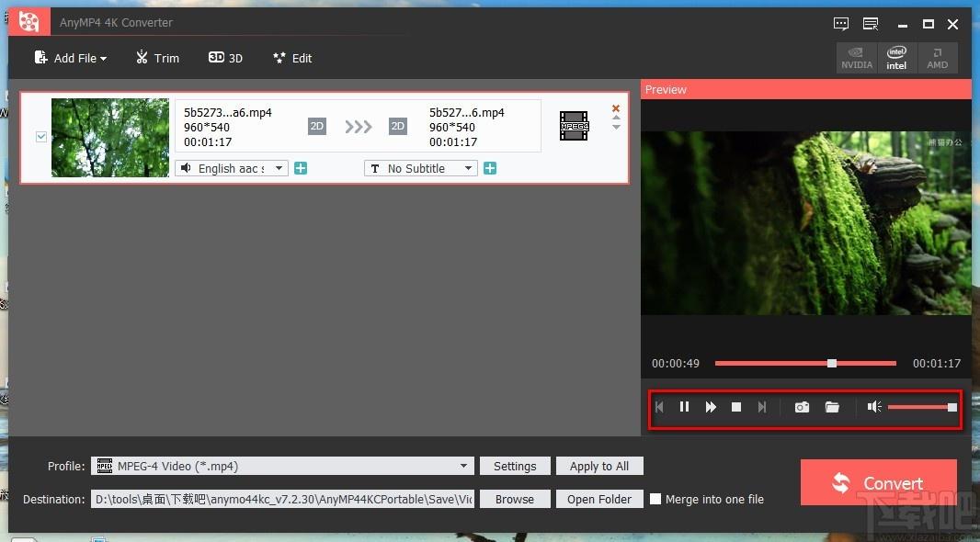Adjust the preview volume slider
The height and width of the screenshot is (542, 980).
[x=922, y=407]
